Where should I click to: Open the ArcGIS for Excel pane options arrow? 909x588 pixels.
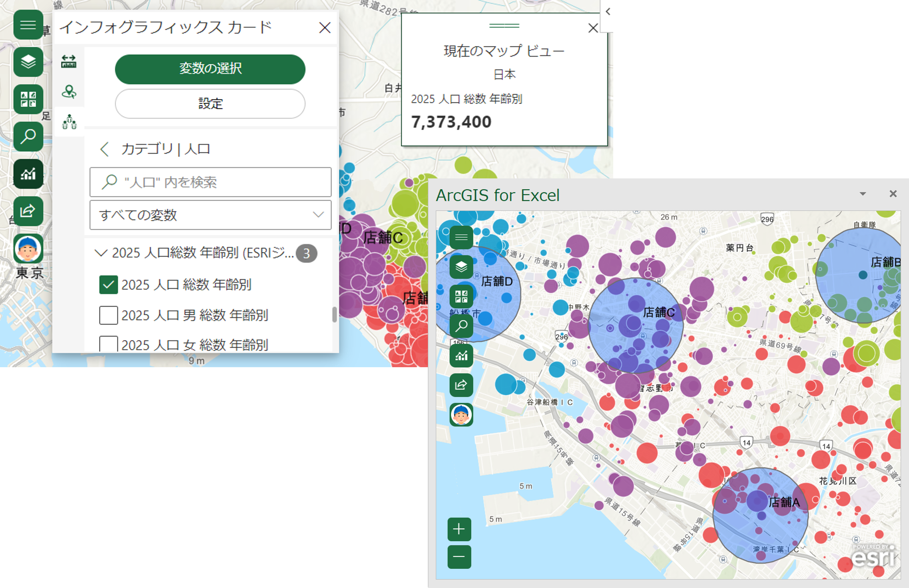coord(863,194)
